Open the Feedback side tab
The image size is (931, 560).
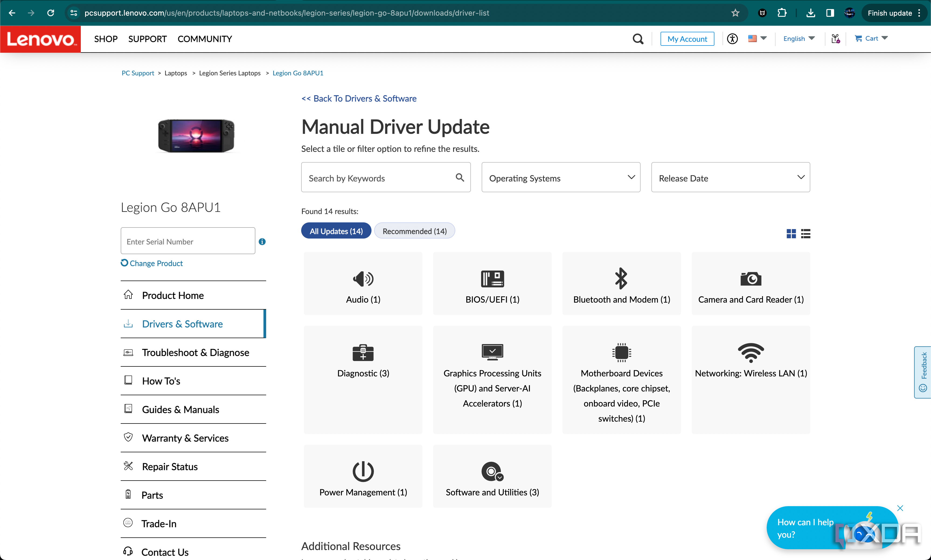923,372
